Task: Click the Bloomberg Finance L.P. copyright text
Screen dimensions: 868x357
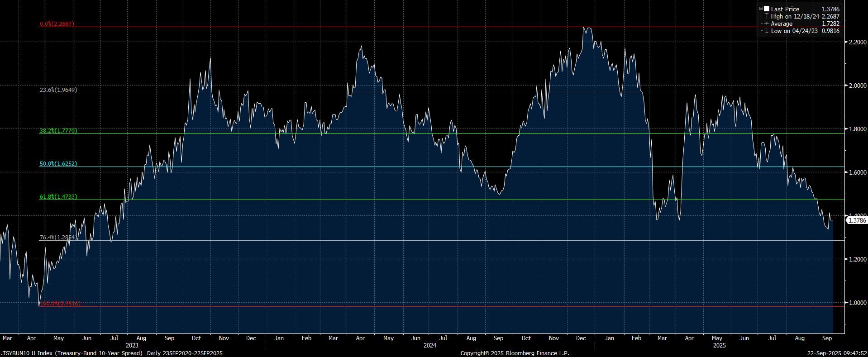Action: [x=515, y=353]
